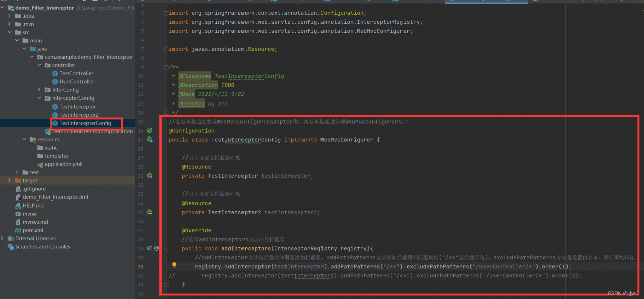Viewport: 644px width, 299px height.
Task: Click the Spring bean gutter icon on line 17
Action: click(149, 139)
